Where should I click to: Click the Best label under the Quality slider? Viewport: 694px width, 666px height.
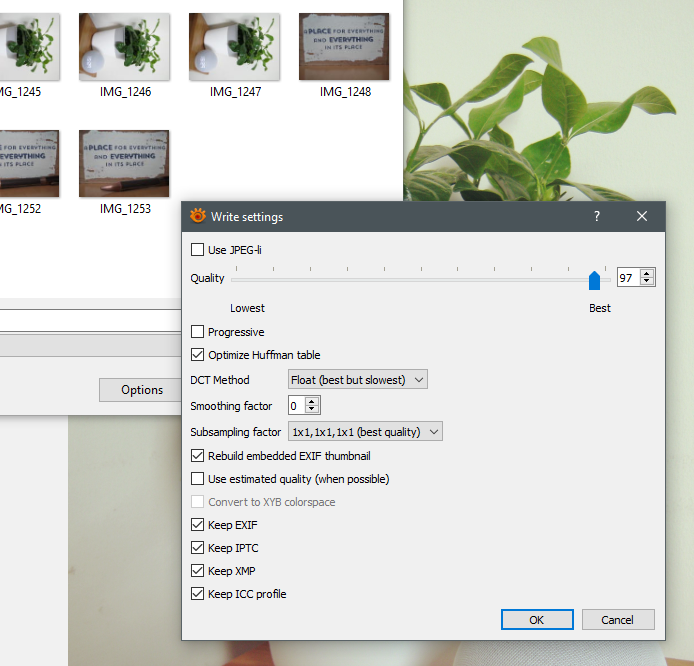pos(600,308)
